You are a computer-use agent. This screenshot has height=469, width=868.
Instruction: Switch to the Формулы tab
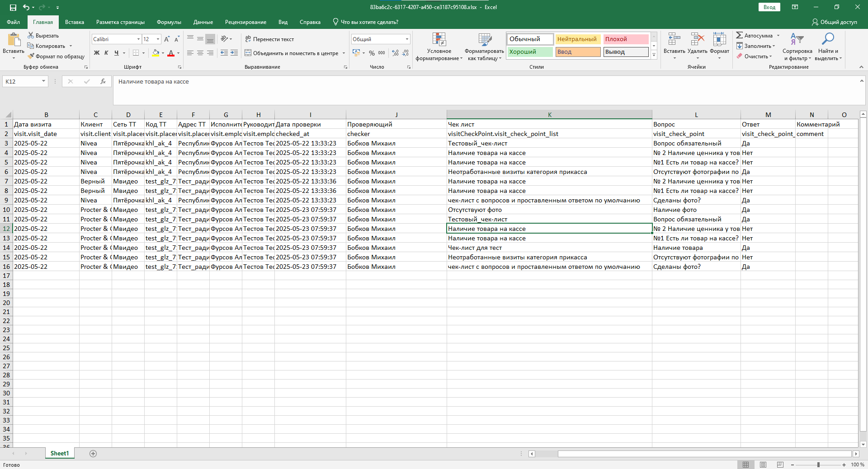(169, 22)
